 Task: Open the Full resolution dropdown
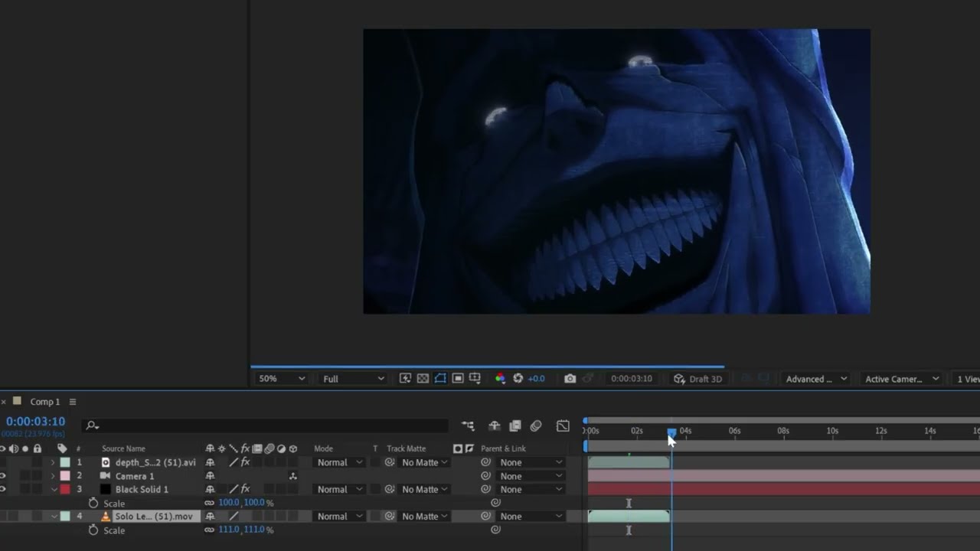[353, 379]
